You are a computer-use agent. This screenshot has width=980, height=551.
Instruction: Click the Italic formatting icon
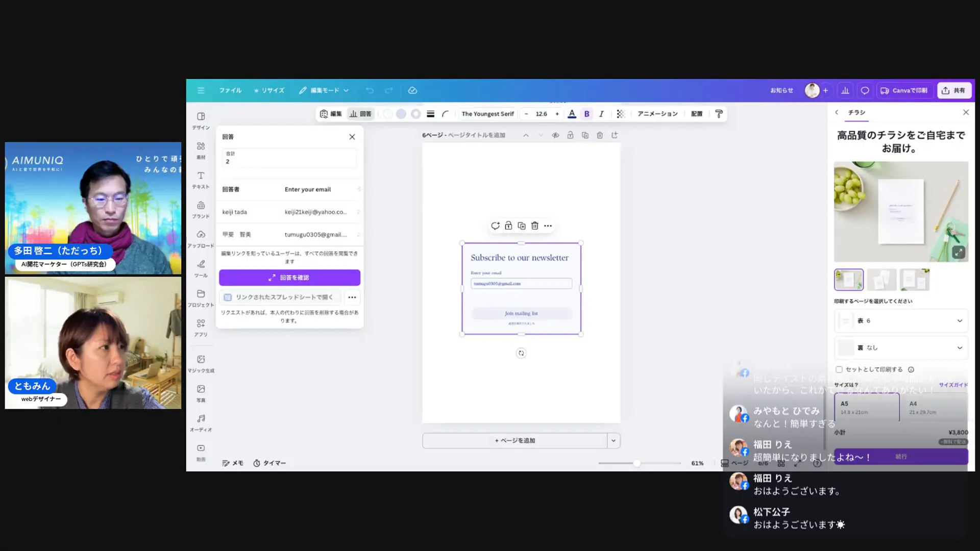pos(601,114)
